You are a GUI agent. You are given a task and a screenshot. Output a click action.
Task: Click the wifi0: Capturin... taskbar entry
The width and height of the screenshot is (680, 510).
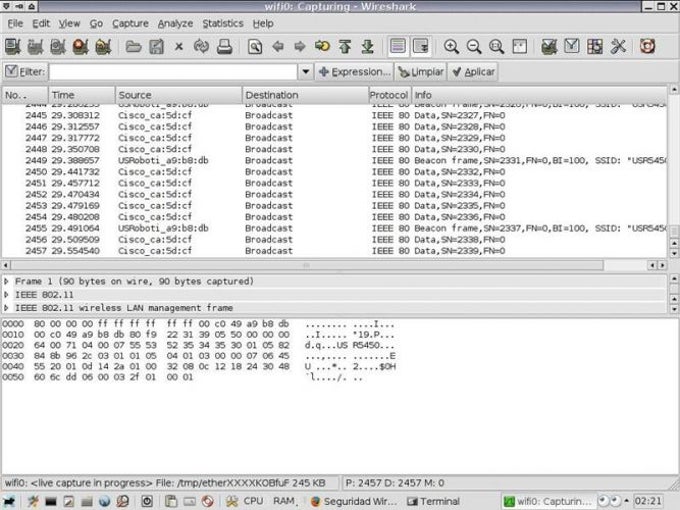(548, 501)
